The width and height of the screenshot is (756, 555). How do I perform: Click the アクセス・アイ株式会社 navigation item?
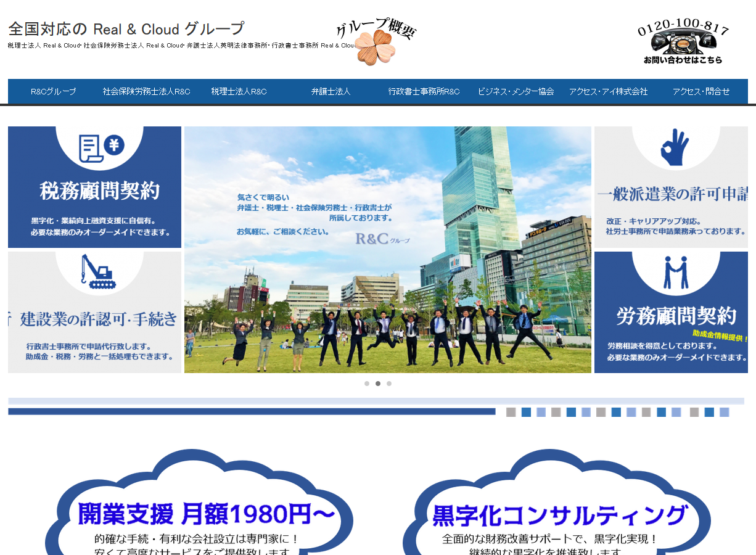(x=608, y=91)
